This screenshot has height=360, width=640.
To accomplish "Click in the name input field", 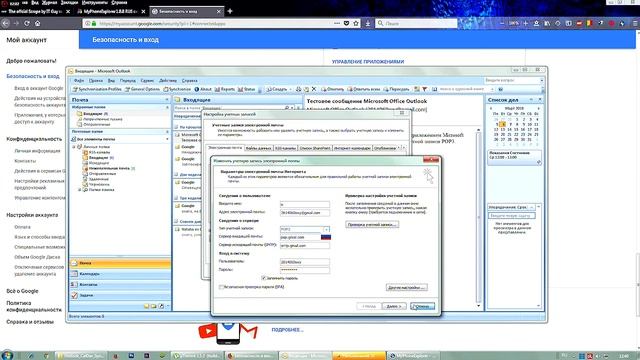I will click(x=304, y=204).
